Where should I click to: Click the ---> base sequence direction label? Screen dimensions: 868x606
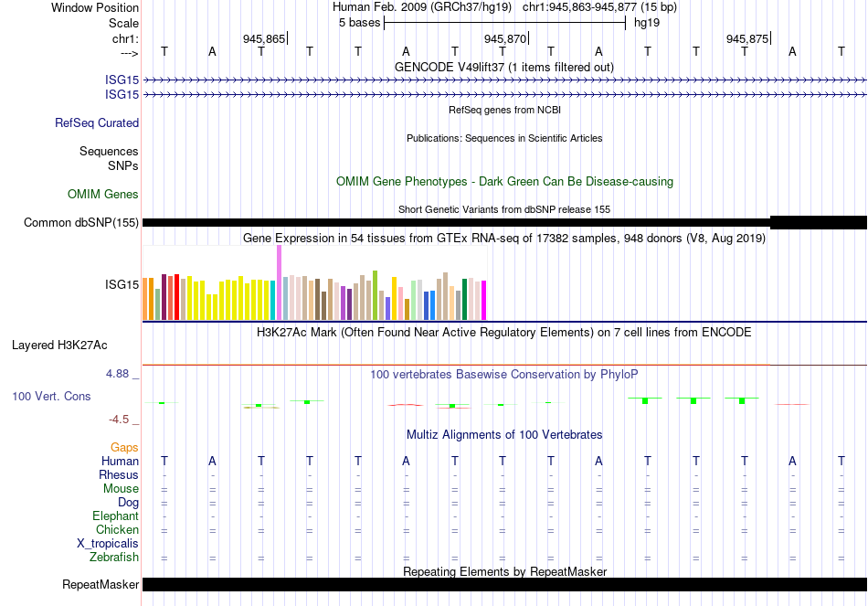[129, 53]
